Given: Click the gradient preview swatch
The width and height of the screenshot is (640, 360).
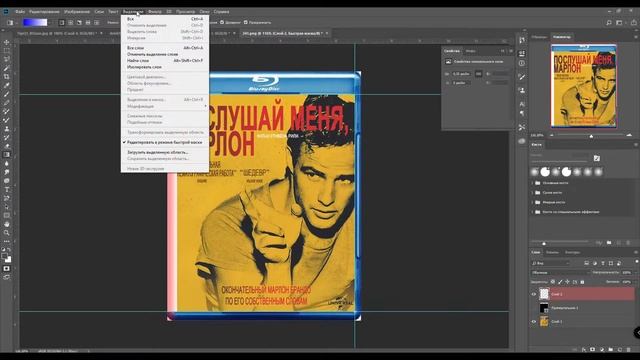Looking at the screenshot, I should click(35, 22).
